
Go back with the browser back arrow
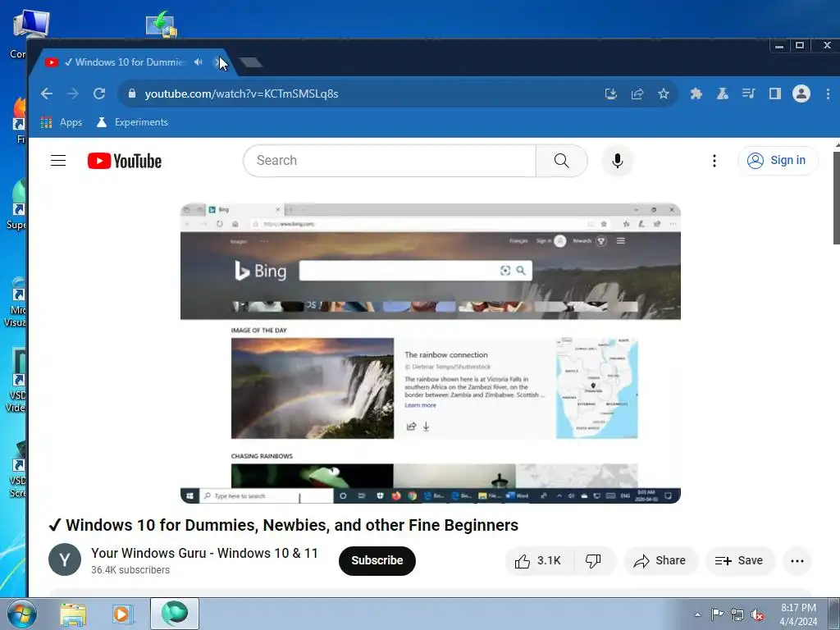click(x=47, y=94)
